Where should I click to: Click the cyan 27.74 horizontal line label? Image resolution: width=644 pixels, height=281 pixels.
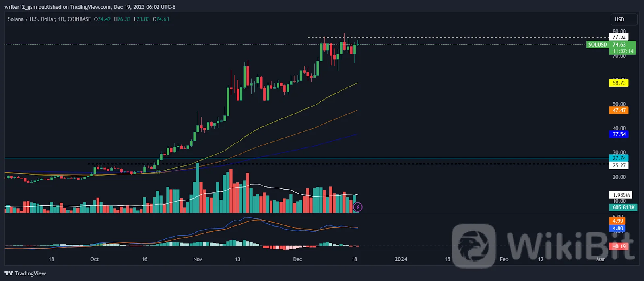pos(619,158)
